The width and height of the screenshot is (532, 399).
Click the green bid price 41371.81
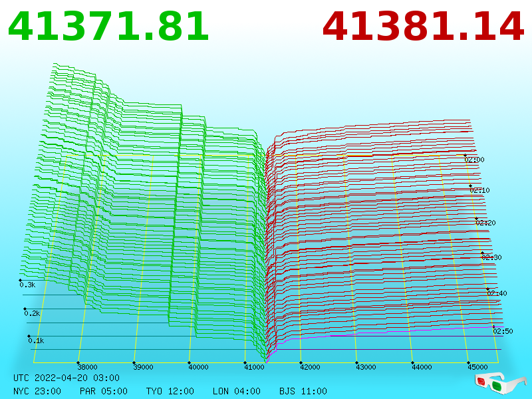[x=108, y=27]
